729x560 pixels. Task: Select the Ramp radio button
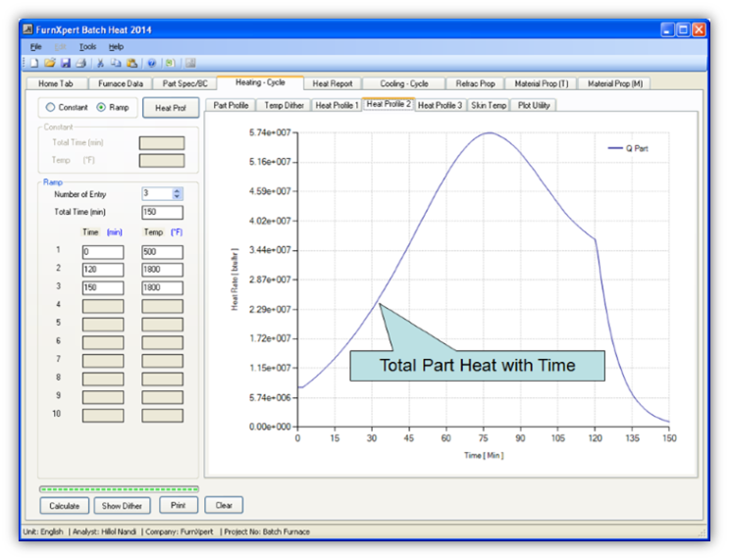click(x=101, y=107)
